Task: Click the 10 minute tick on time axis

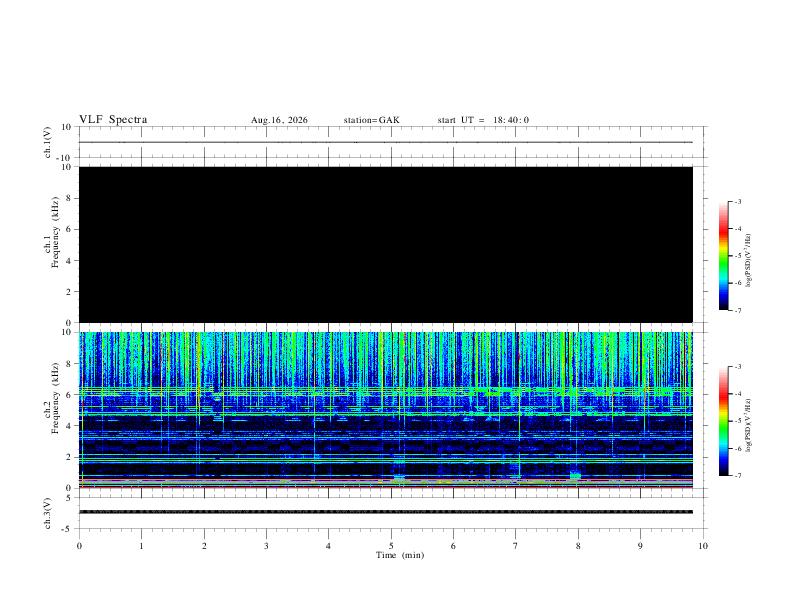Action: point(703,546)
